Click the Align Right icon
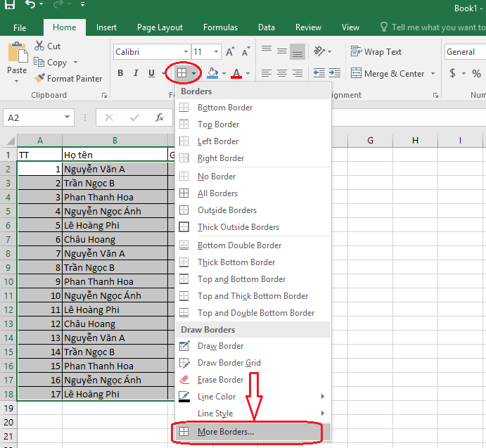The width and height of the screenshot is (486, 448). click(x=298, y=73)
